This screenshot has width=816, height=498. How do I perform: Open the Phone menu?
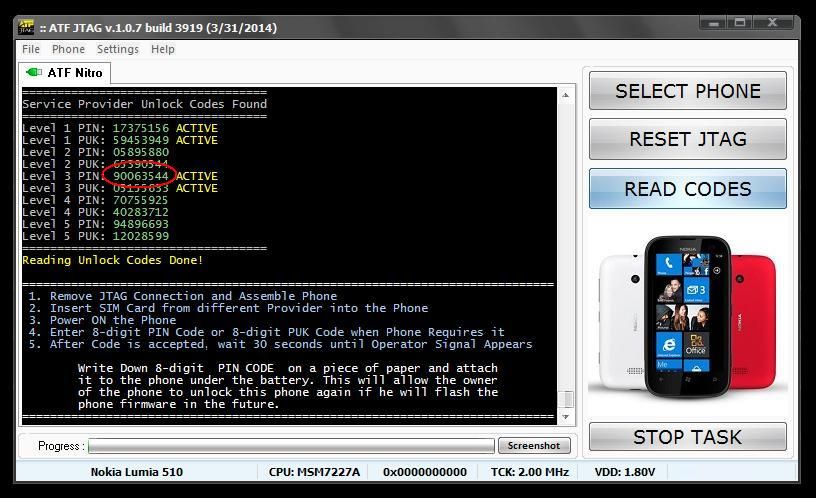tap(68, 49)
